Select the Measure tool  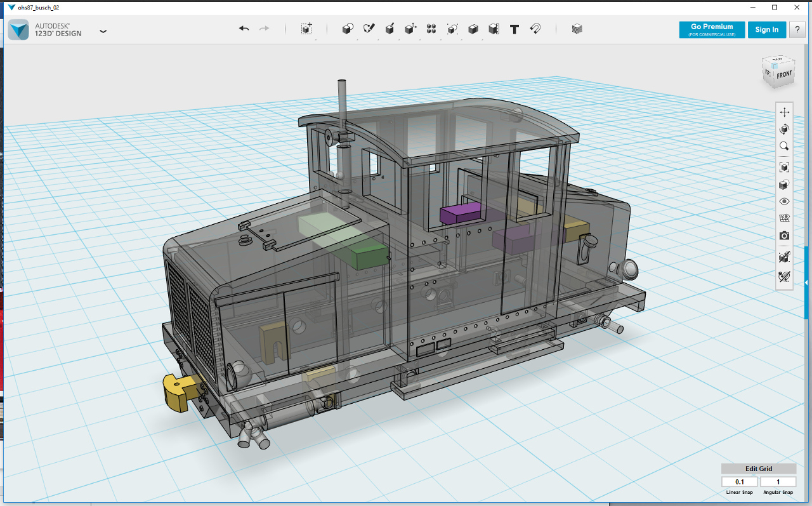pyautogui.click(x=494, y=29)
